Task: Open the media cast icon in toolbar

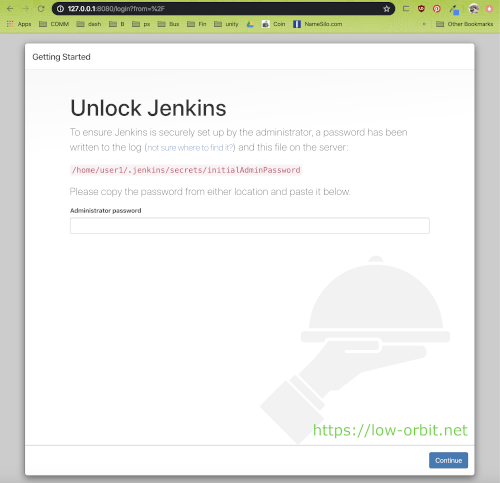Action: (x=406, y=9)
